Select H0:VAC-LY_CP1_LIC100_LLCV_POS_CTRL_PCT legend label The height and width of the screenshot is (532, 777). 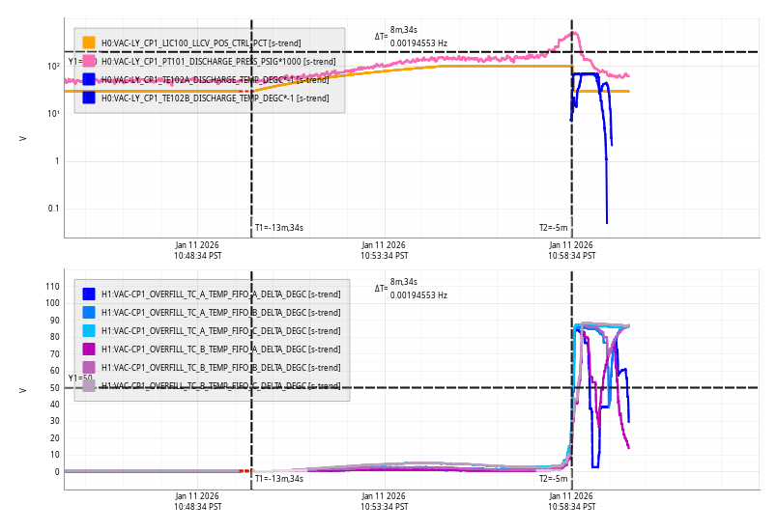tap(200, 42)
